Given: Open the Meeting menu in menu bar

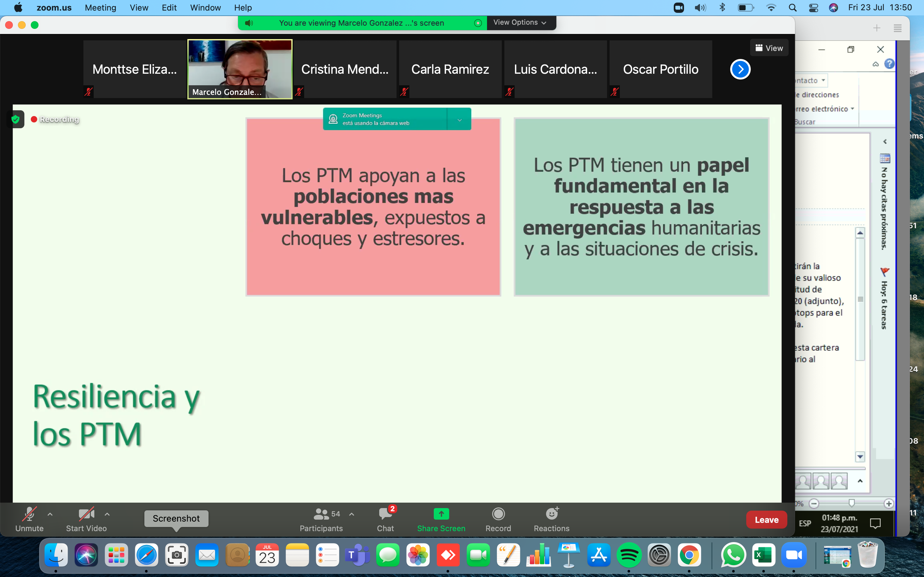Looking at the screenshot, I should pos(100,8).
